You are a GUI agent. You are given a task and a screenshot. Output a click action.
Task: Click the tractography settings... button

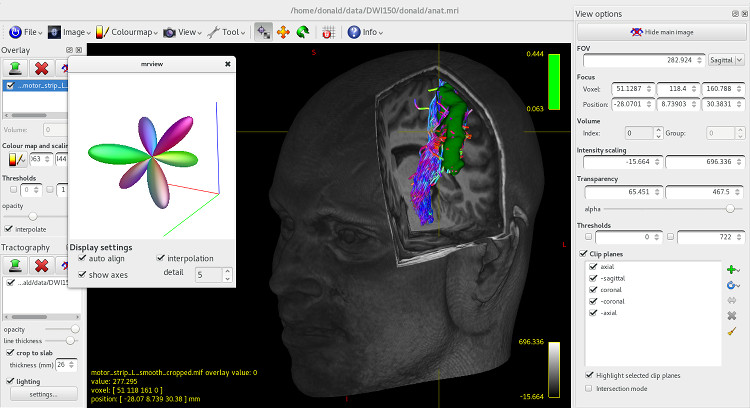pos(43,394)
